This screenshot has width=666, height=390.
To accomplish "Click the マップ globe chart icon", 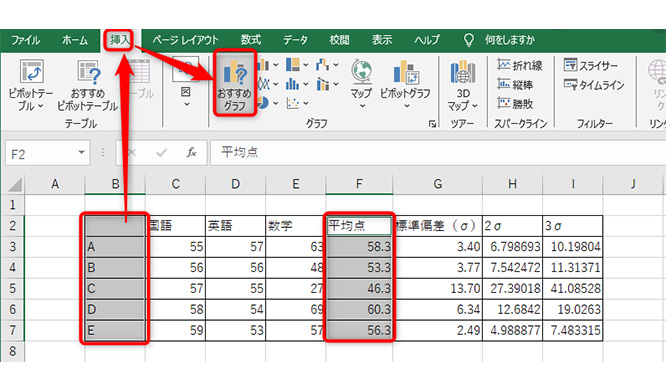I will click(361, 71).
